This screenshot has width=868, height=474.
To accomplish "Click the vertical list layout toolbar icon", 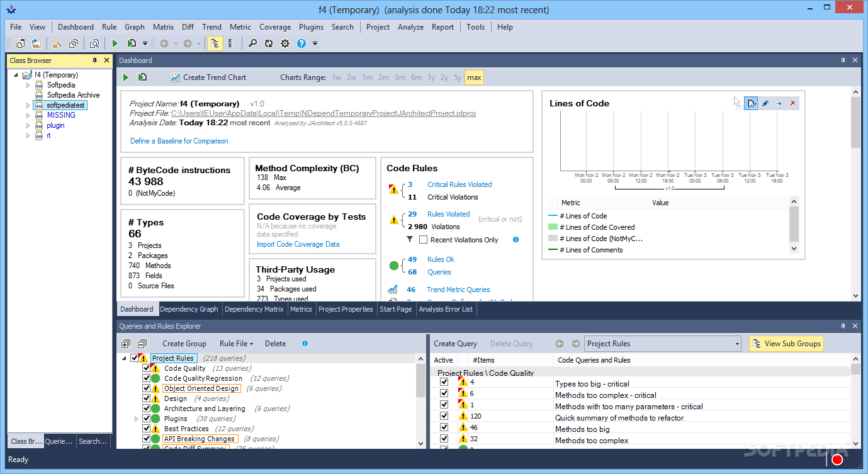I will (230, 43).
